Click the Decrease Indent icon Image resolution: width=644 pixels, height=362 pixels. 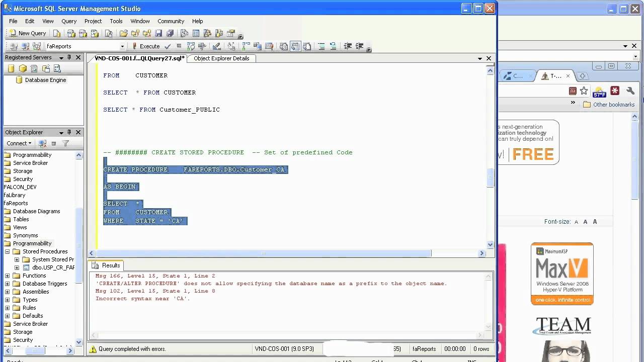348,46
